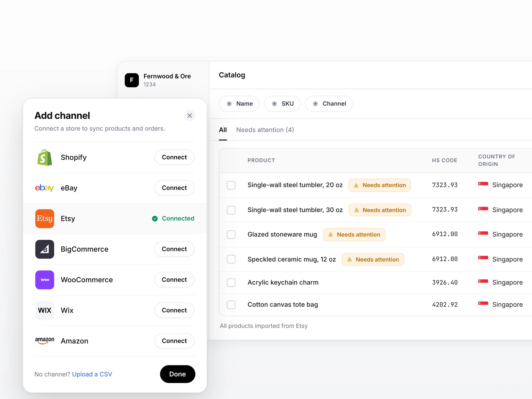Image resolution: width=532 pixels, height=399 pixels.
Task: Click Needs attention badge on 30 oz tumbler
Action: pyautogui.click(x=380, y=210)
